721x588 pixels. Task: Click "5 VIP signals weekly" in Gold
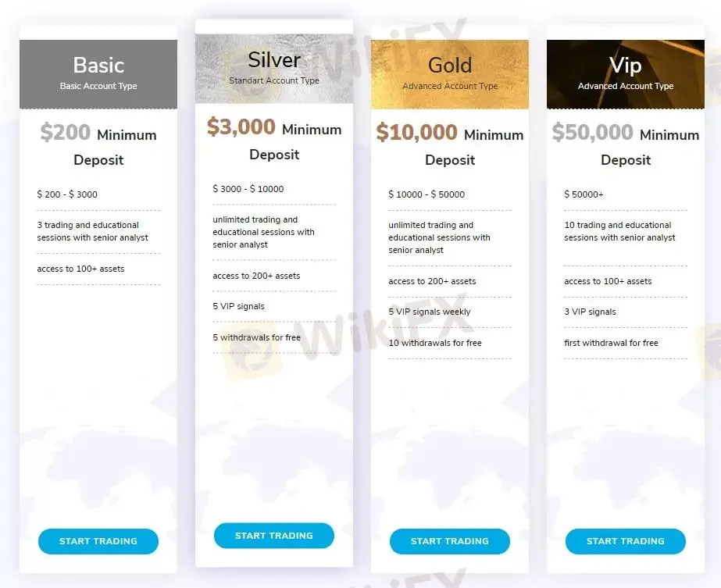(x=430, y=312)
